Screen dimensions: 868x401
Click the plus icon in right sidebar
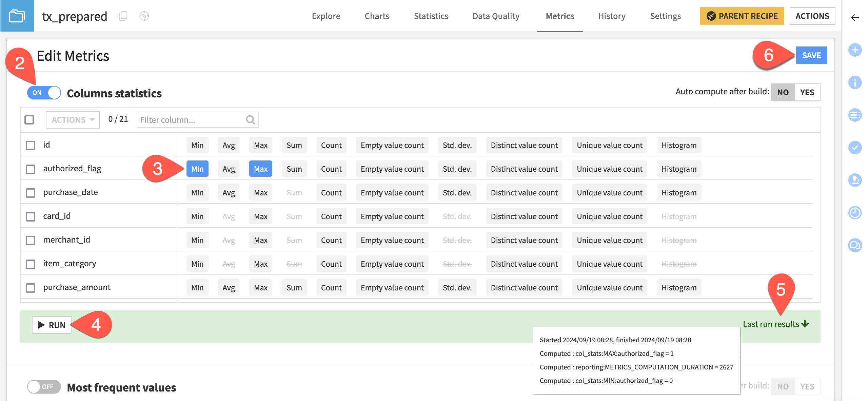(x=855, y=50)
